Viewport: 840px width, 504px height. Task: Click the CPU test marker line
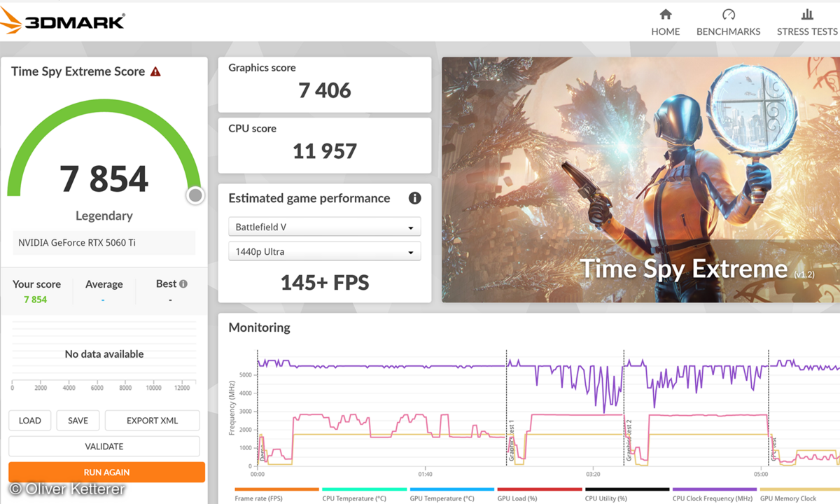(x=769, y=407)
